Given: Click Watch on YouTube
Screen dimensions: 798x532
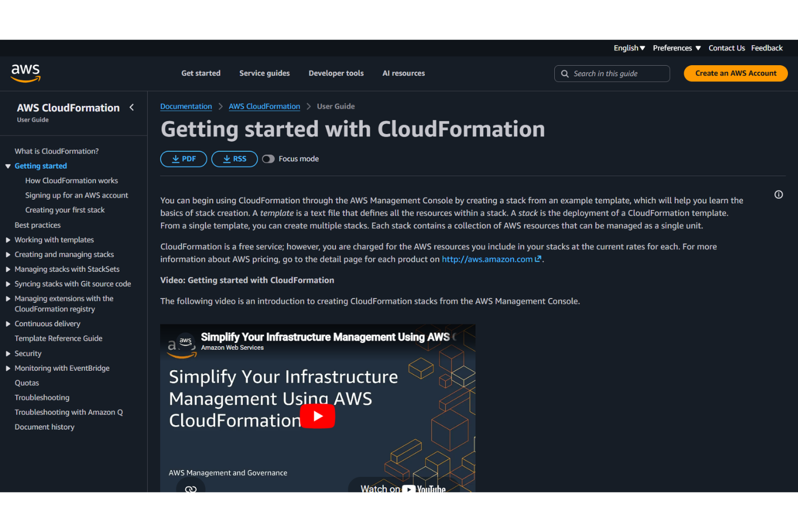Looking at the screenshot, I should point(403,488).
